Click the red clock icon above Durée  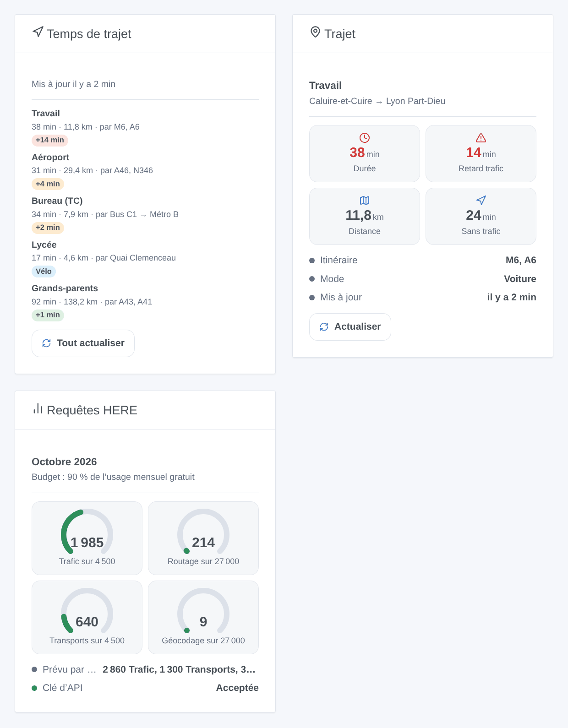click(x=365, y=138)
